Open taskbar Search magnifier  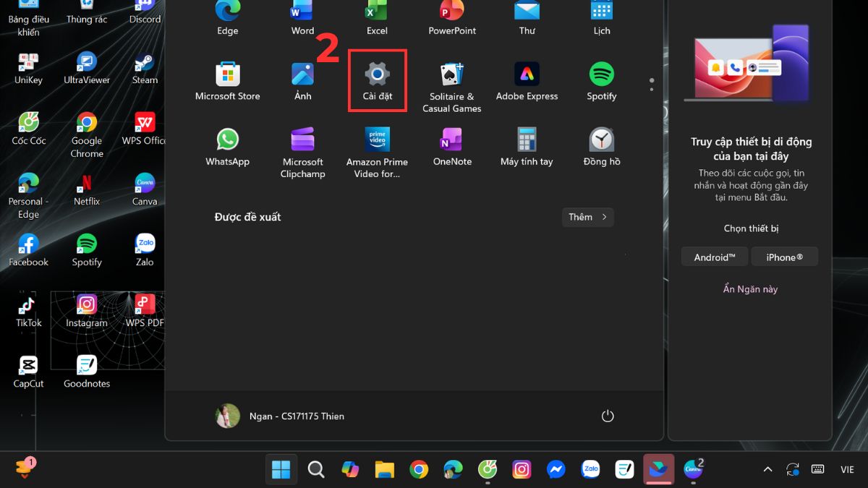[315, 469]
